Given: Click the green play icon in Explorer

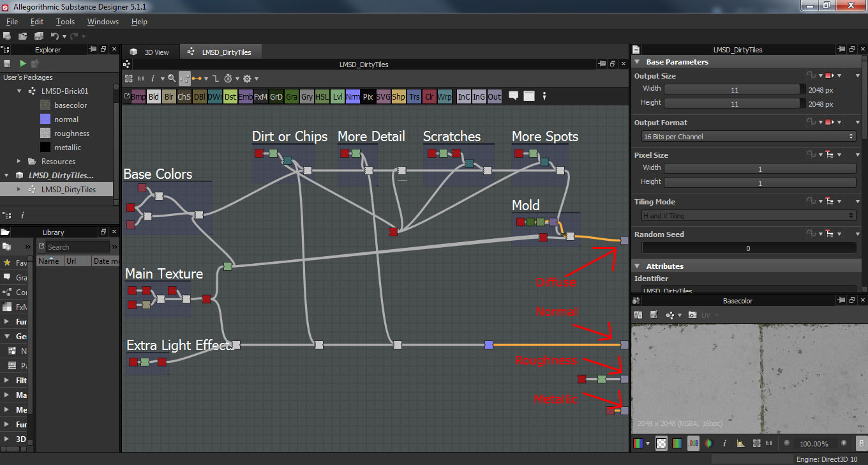Looking at the screenshot, I should pyautogui.click(x=23, y=63).
